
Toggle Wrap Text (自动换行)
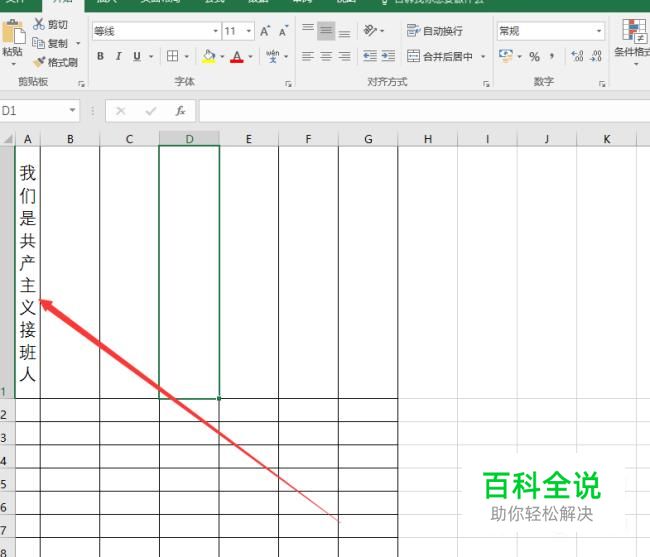click(434, 31)
